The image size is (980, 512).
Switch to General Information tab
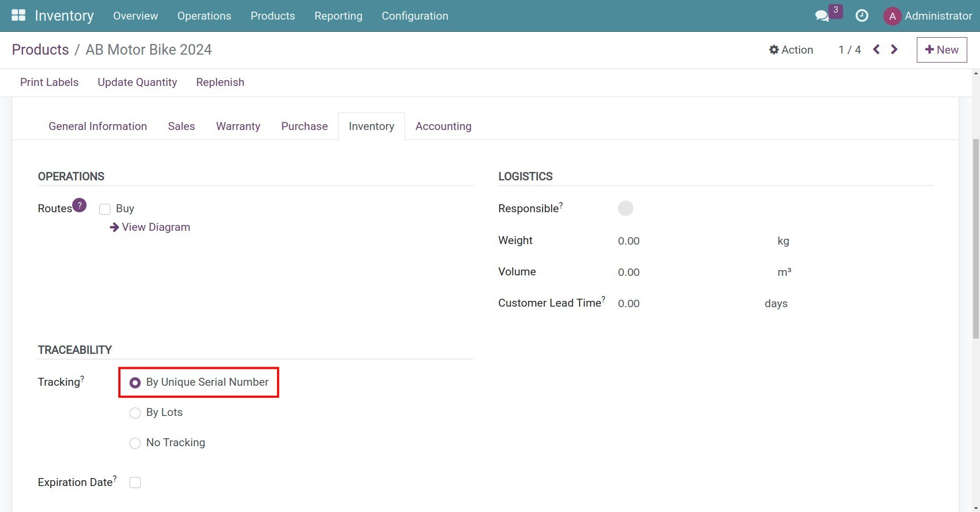98,126
